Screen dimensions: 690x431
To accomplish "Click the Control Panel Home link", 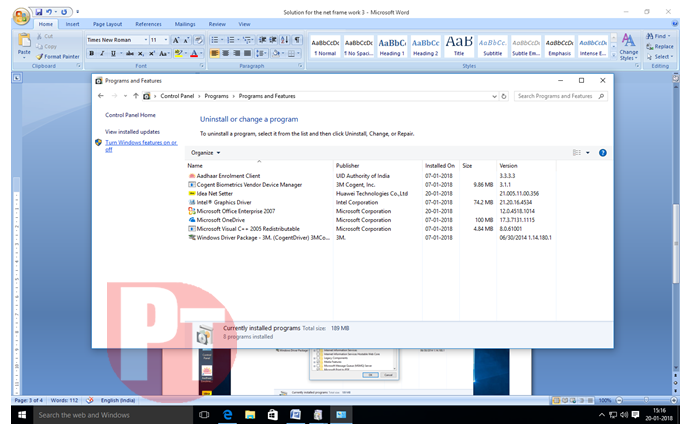I will [130, 115].
